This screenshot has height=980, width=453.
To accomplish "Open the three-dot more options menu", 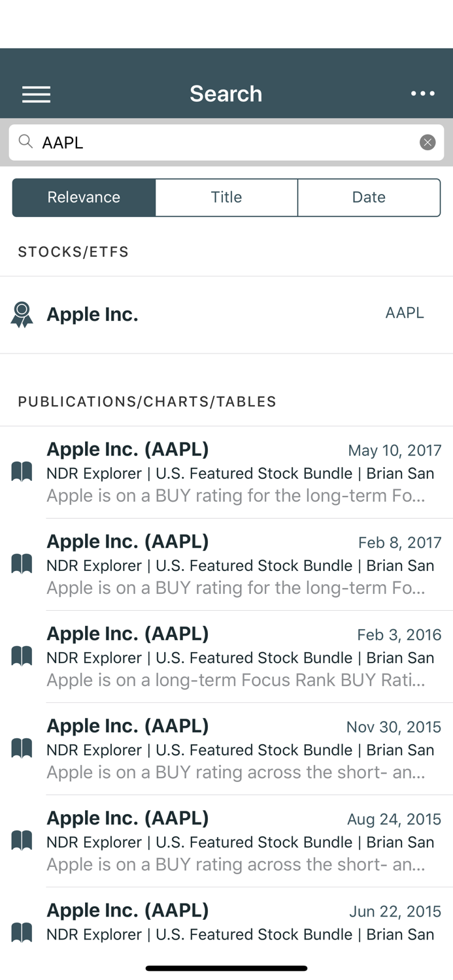I will [x=423, y=94].
